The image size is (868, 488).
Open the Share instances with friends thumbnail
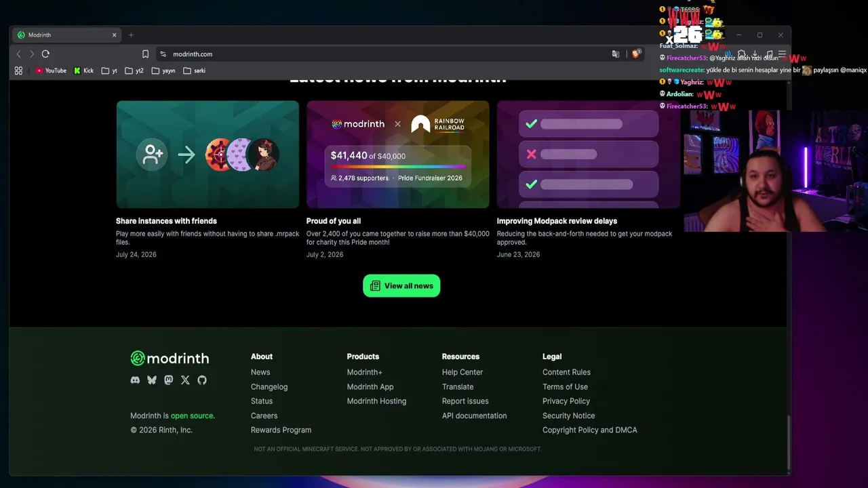[x=208, y=155]
